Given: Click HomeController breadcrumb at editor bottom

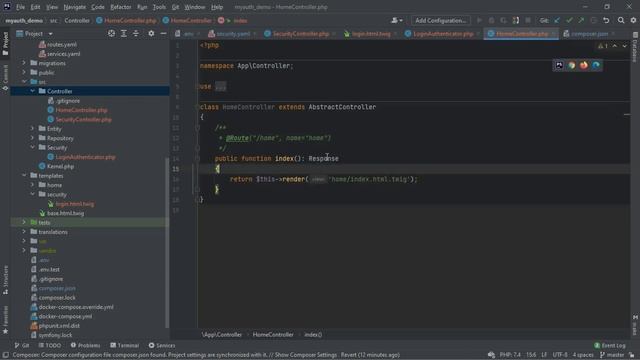Looking at the screenshot, I should [x=273, y=335].
